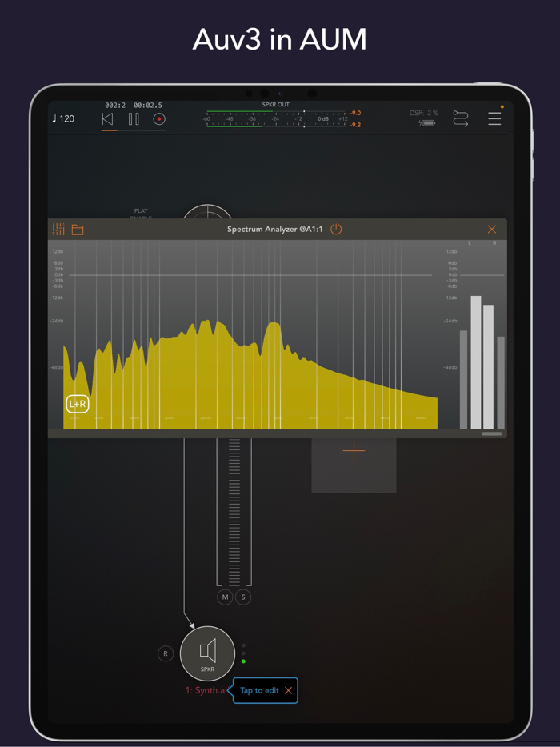Solo the channel with S button
Image resolution: width=560 pixels, height=747 pixels.
pyautogui.click(x=243, y=597)
